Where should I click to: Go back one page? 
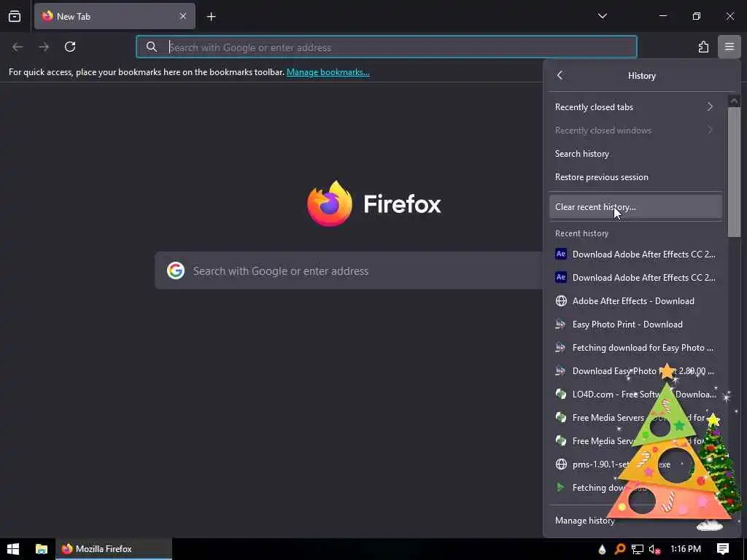pyautogui.click(x=18, y=47)
